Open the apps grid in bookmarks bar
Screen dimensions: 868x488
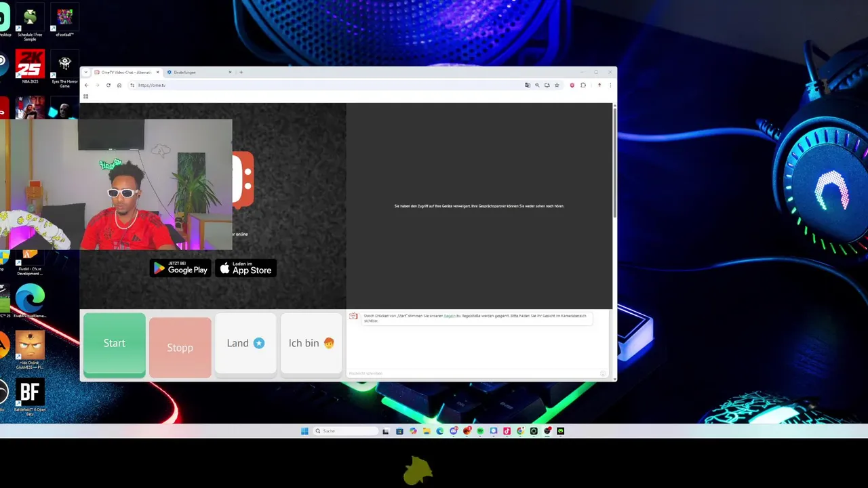click(85, 96)
